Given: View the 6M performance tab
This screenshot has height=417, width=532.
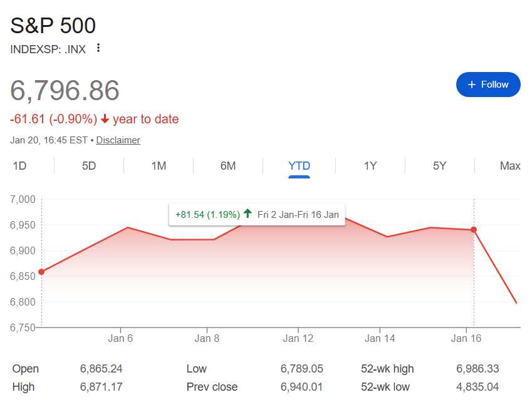Looking at the screenshot, I should click(228, 166).
